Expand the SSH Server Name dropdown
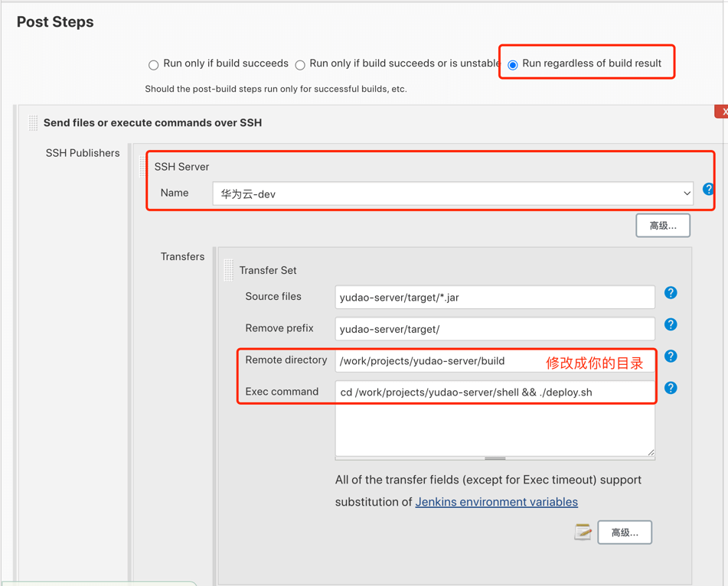 (453, 194)
